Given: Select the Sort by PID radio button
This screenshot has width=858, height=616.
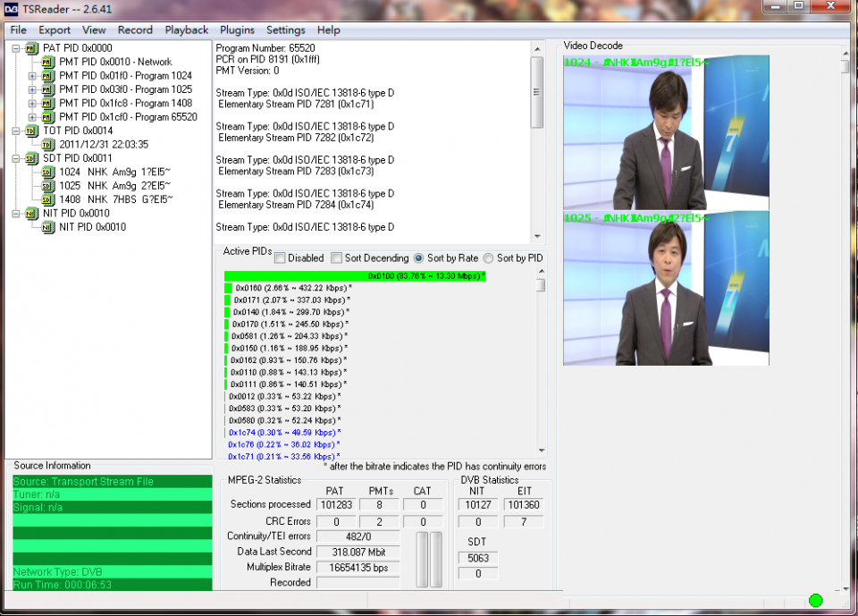Looking at the screenshot, I should pyautogui.click(x=488, y=258).
